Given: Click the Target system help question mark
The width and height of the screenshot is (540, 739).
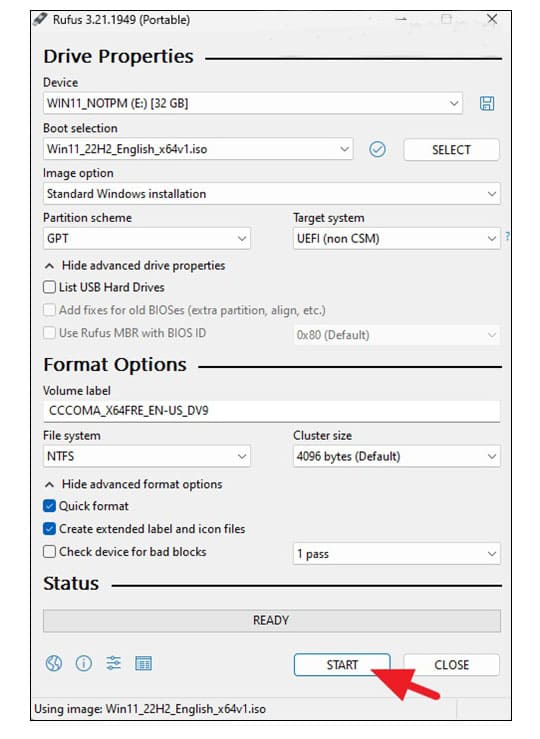Looking at the screenshot, I should (507, 236).
